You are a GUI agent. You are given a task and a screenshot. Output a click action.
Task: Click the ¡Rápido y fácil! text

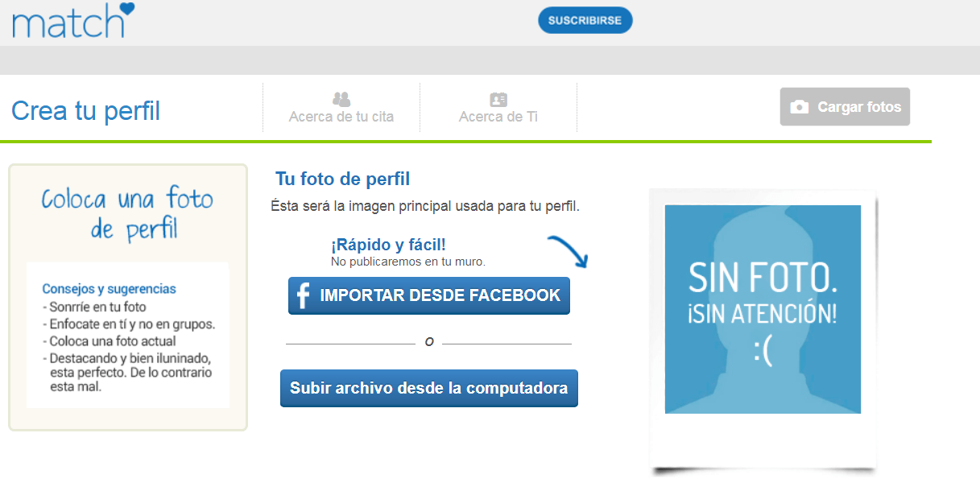(388, 245)
